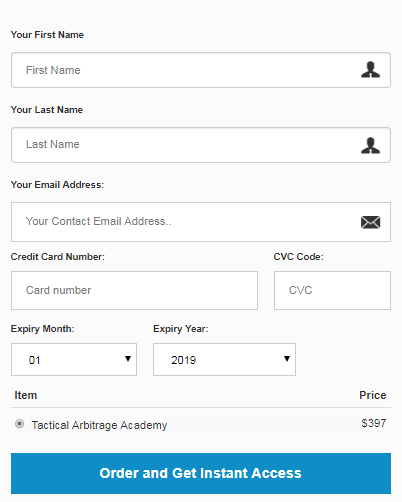Click the envelope icon in email field
The image size is (402, 502).
coord(370,222)
